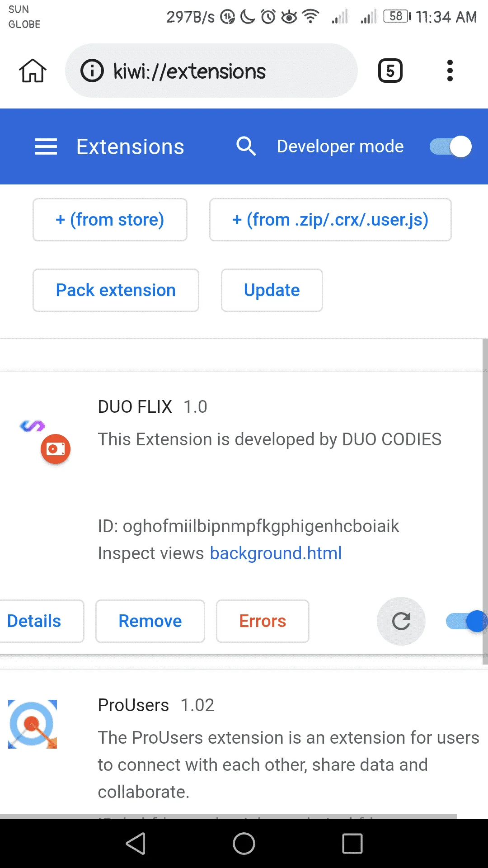This screenshot has height=868, width=488.
Task: Toggle Developer mode switch
Action: pyautogui.click(x=450, y=147)
